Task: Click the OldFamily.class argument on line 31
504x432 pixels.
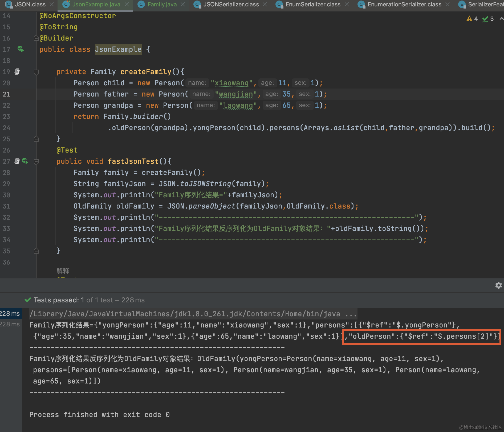Action: click(x=318, y=206)
